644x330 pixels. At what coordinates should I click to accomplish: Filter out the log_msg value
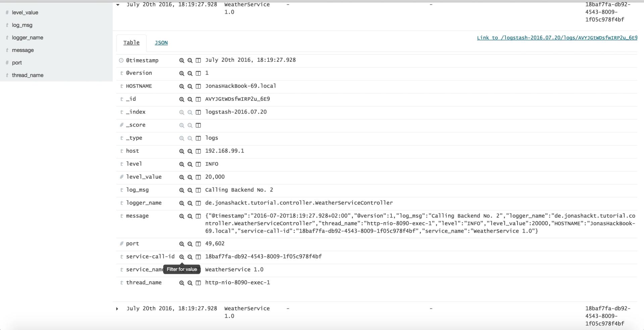(190, 190)
